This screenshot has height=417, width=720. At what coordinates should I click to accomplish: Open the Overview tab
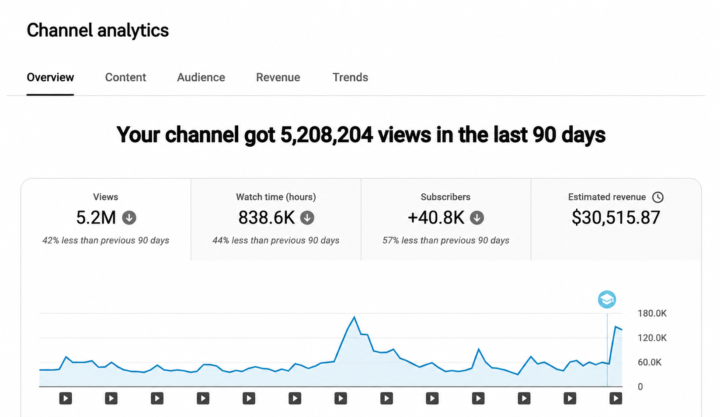point(50,77)
